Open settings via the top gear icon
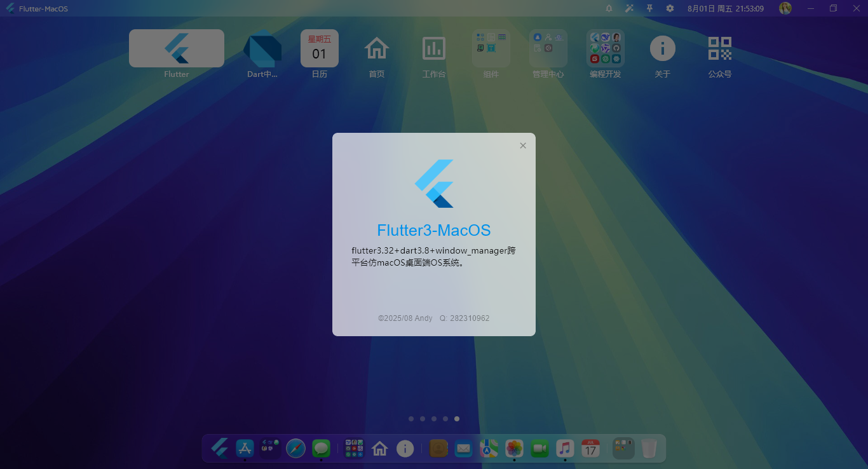This screenshot has height=469, width=868. click(670, 8)
